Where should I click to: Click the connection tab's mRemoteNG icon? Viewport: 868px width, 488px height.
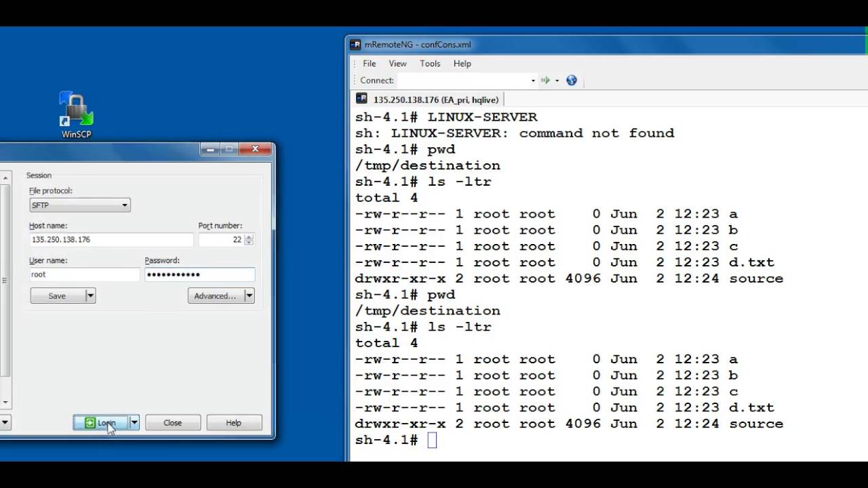tap(362, 99)
